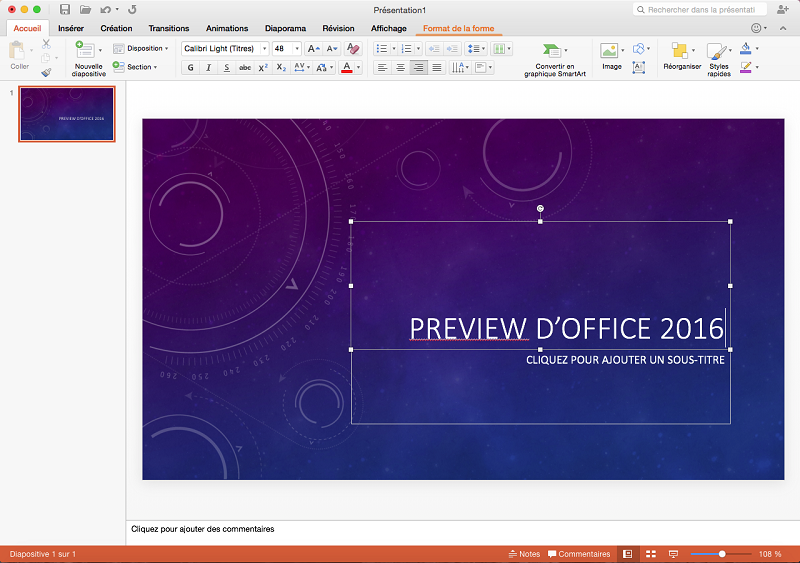Open bullet list options arrow
This screenshot has width=800, height=563.
click(394, 48)
